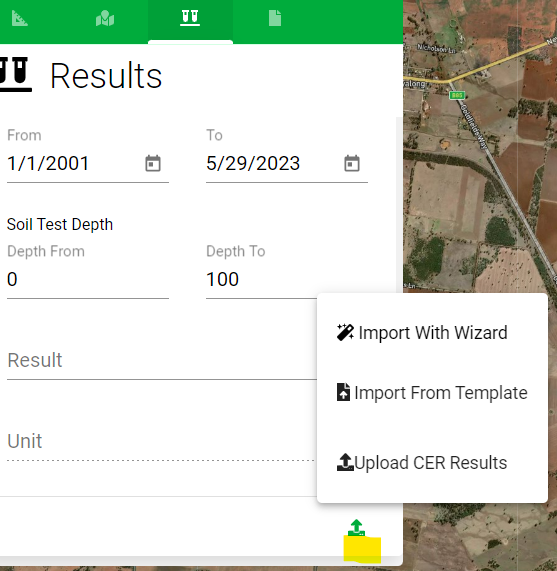Click the magic wand wizard icon

coord(345,332)
